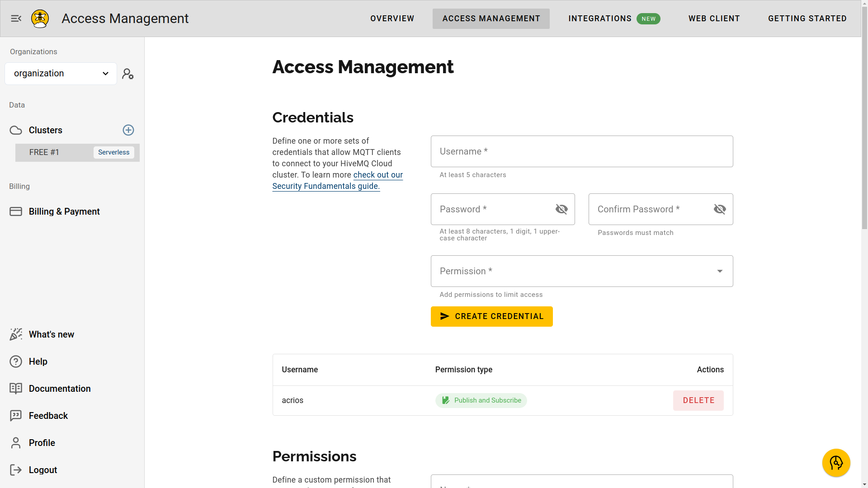Switch to the Overview tab
Image resolution: width=868 pixels, height=488 pixels.
point(392,19)
